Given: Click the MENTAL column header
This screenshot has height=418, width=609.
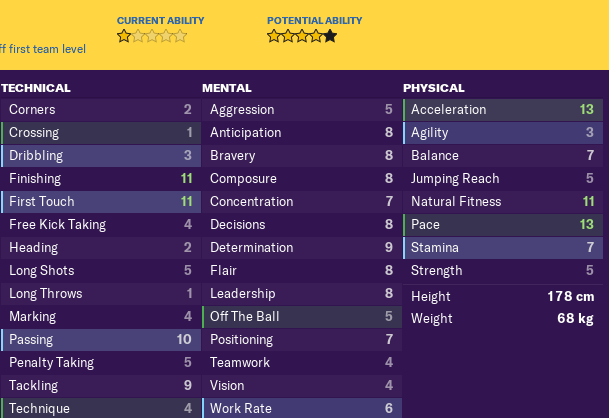Looking at the screenshot, I should pyautogui.click(x=227, y=88).
